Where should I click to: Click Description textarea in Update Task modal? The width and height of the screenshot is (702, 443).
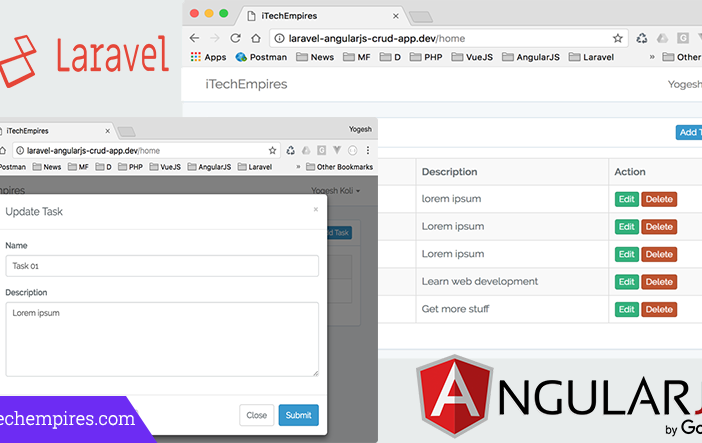coord(162,339)
